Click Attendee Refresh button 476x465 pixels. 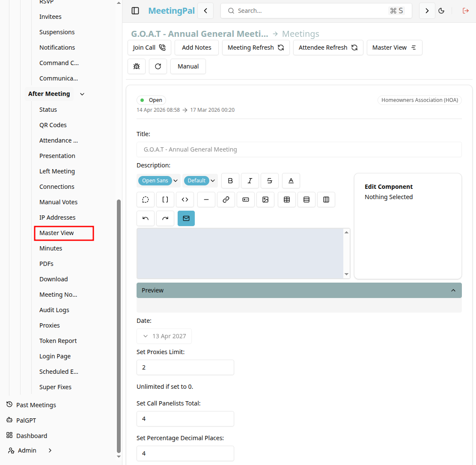[328, 48]
